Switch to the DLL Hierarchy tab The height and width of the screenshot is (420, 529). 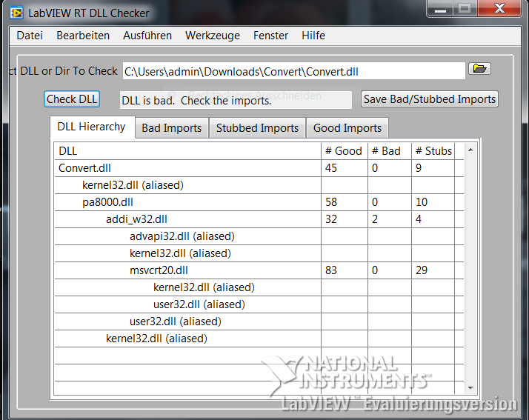[91, 127]
